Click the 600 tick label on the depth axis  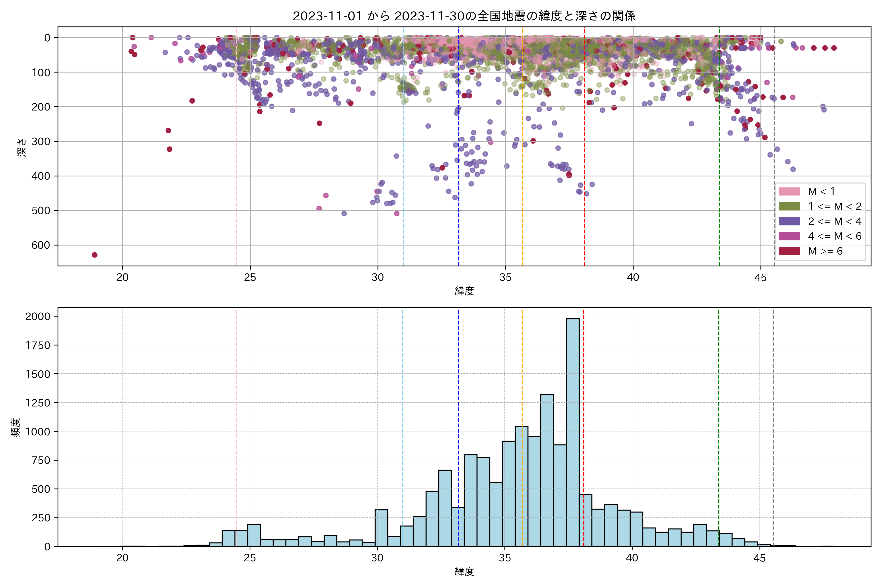(x=40, y=245)
